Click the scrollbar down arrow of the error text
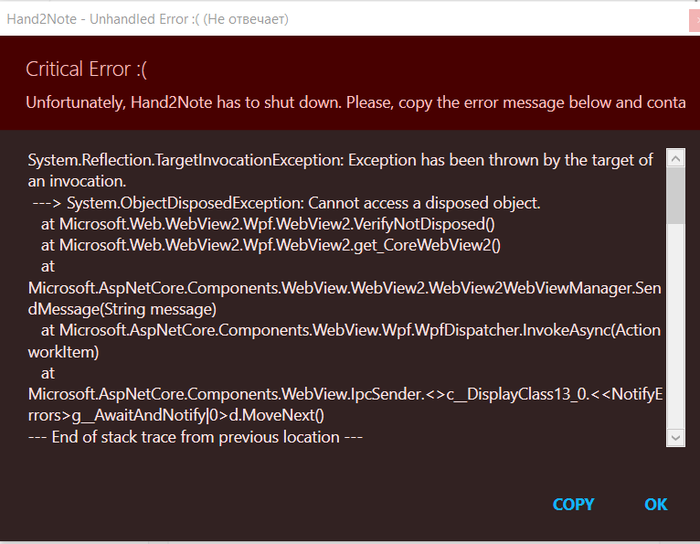The height and width of the screenshot is (544, 700). click(675, 437)
